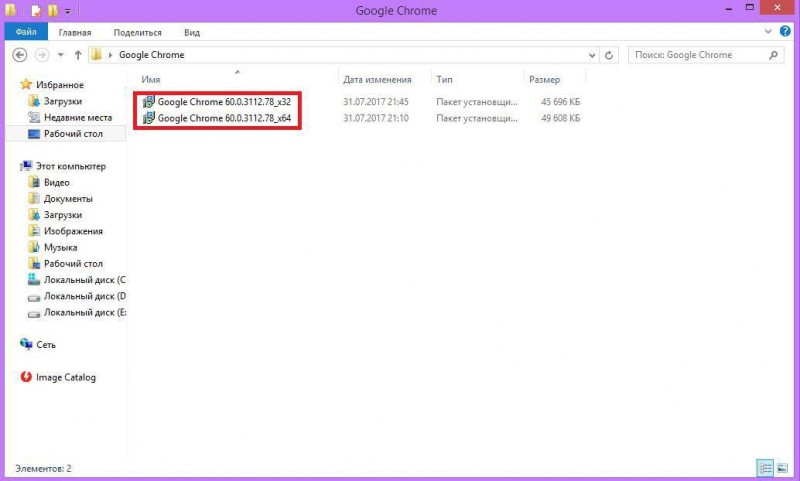Switch to large icons view in status bar

coord(782,468)
